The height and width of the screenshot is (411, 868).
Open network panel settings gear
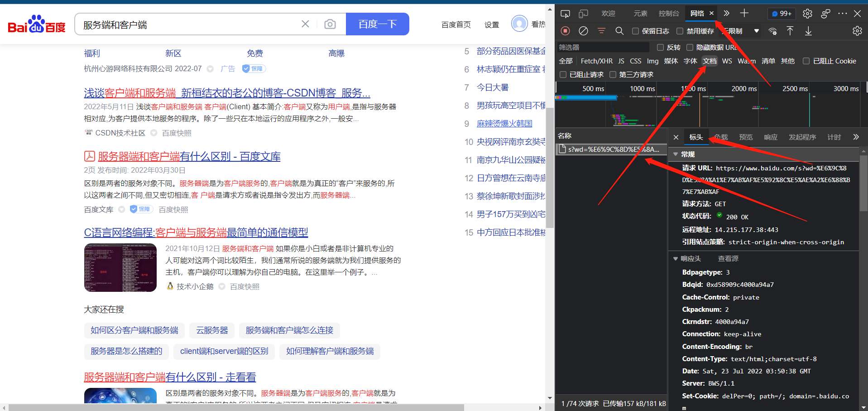tap(857, 31)
